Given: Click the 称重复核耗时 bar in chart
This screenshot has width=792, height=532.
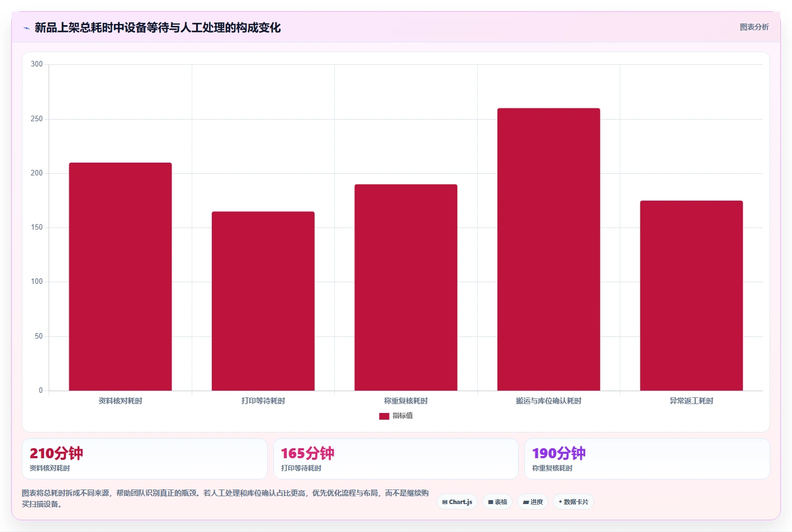Looking at the screenshot, I should coord(406,287).
